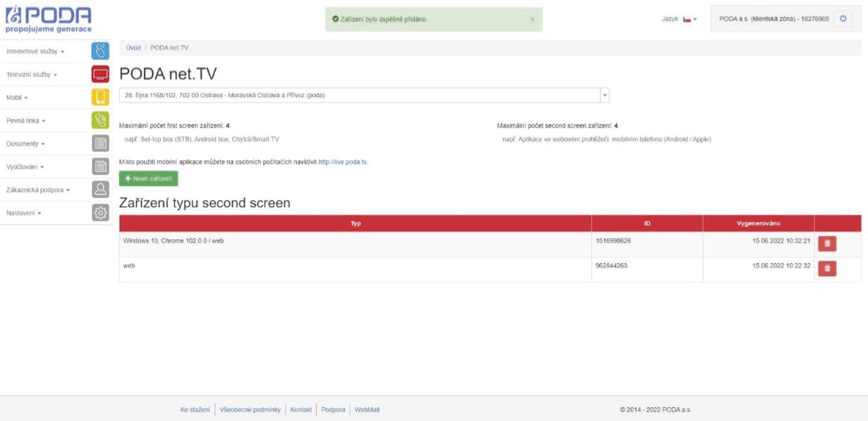
Task: Click the PODA logo
Action: [48, 19]
